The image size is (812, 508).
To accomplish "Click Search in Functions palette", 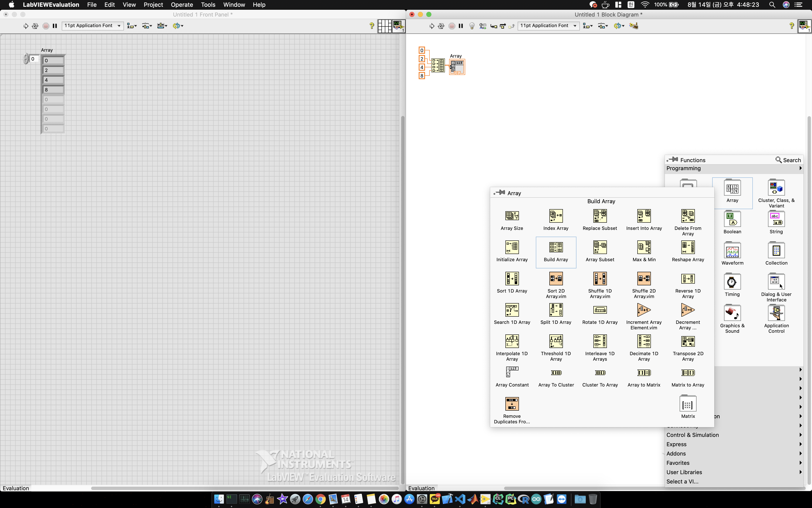I will tap(788, 160).
